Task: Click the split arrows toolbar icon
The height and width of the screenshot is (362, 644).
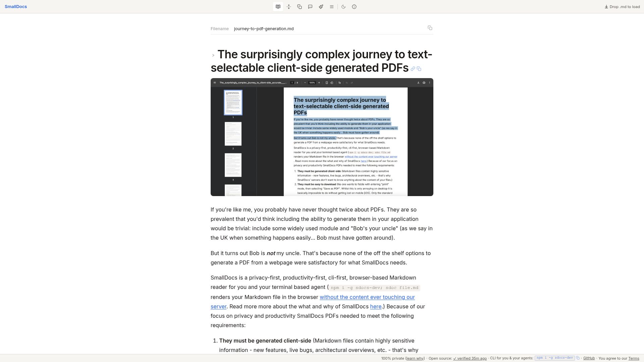Action: (x=289, y=7)
